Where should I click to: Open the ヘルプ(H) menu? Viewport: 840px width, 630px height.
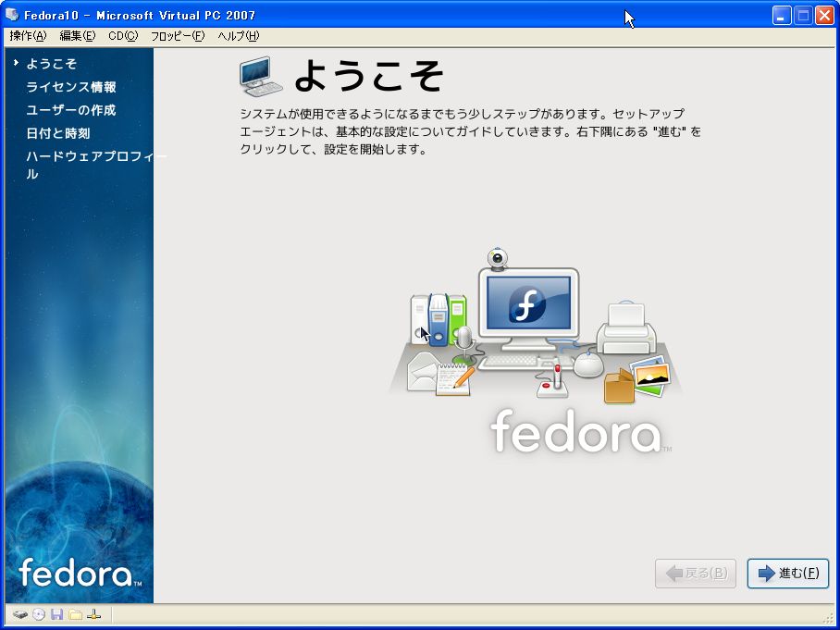point(239,36)
